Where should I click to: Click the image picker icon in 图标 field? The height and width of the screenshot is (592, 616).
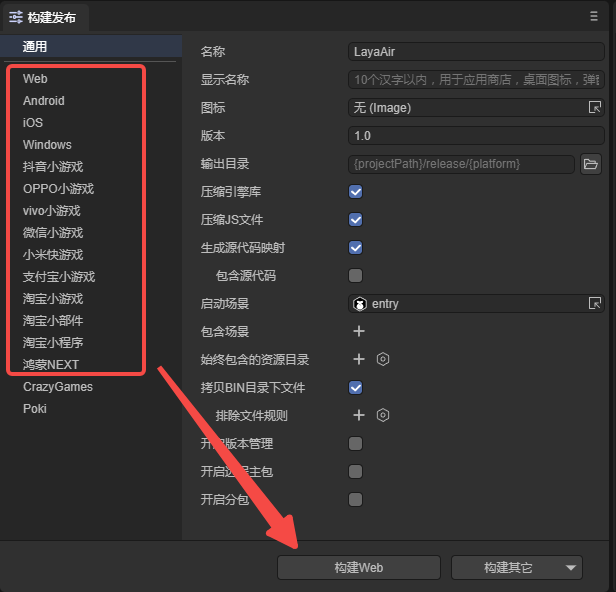[x=594, y=107]
